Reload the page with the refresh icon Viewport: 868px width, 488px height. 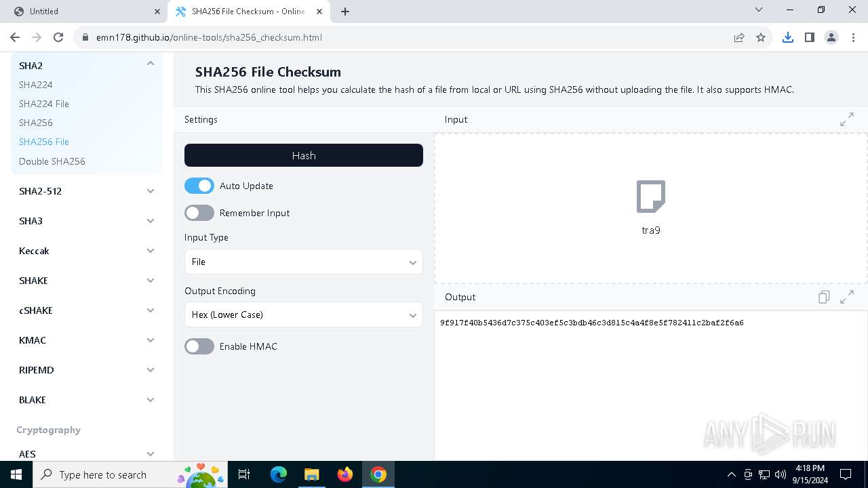point(58,37)
